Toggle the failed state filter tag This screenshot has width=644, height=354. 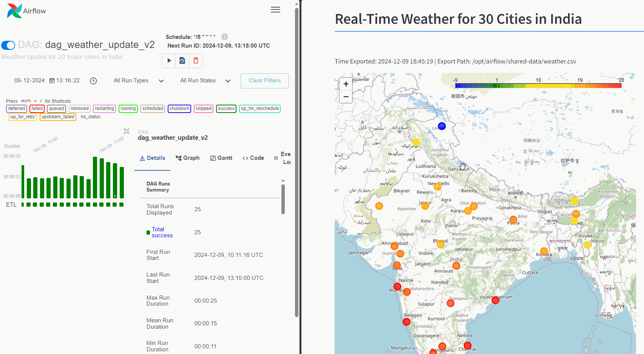click(37, 108)
